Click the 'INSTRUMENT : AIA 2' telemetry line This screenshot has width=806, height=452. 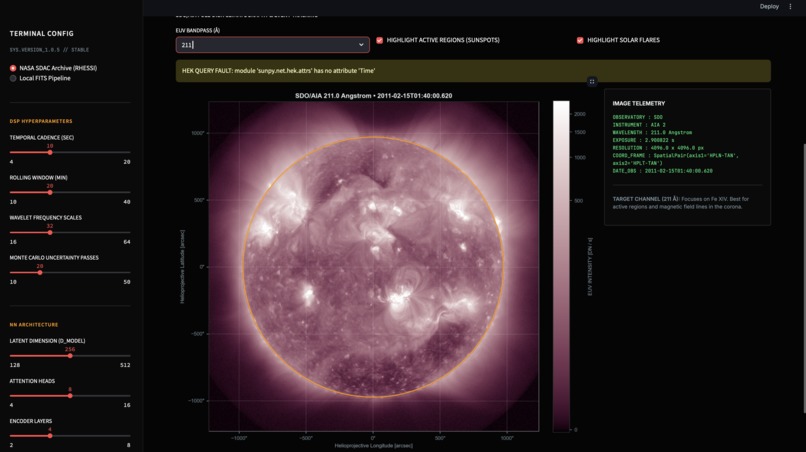639,125
